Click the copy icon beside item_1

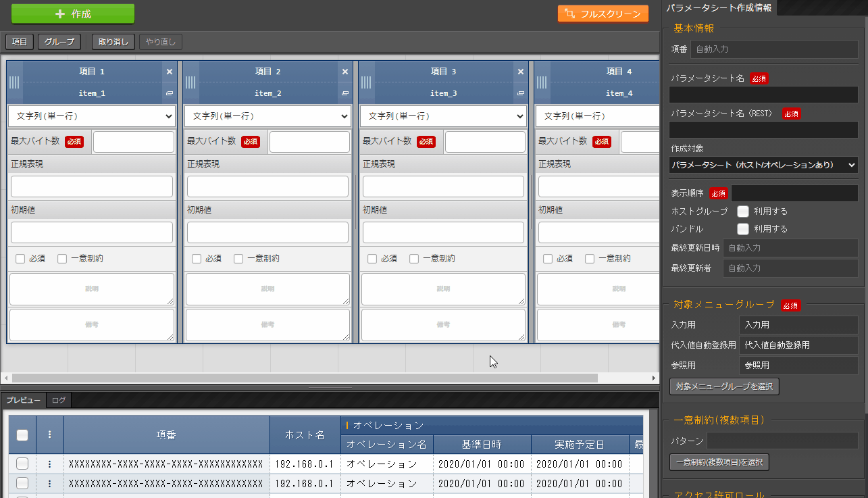[x=169, y=93]
